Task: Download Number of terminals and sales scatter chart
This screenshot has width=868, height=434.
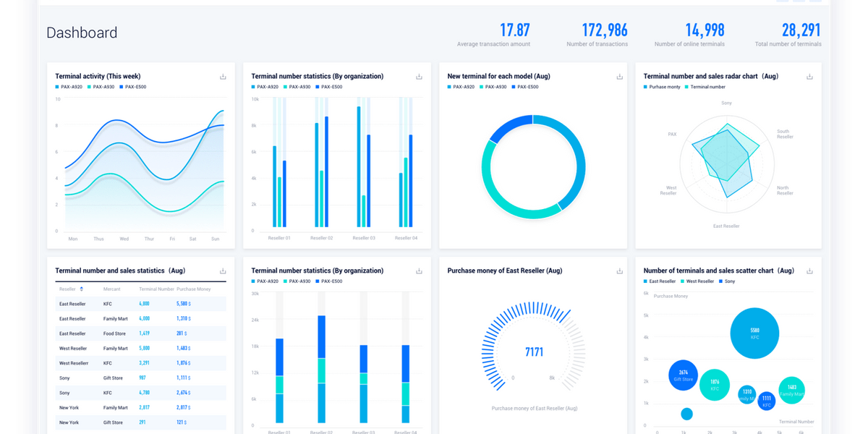Action: coord(809,271)
